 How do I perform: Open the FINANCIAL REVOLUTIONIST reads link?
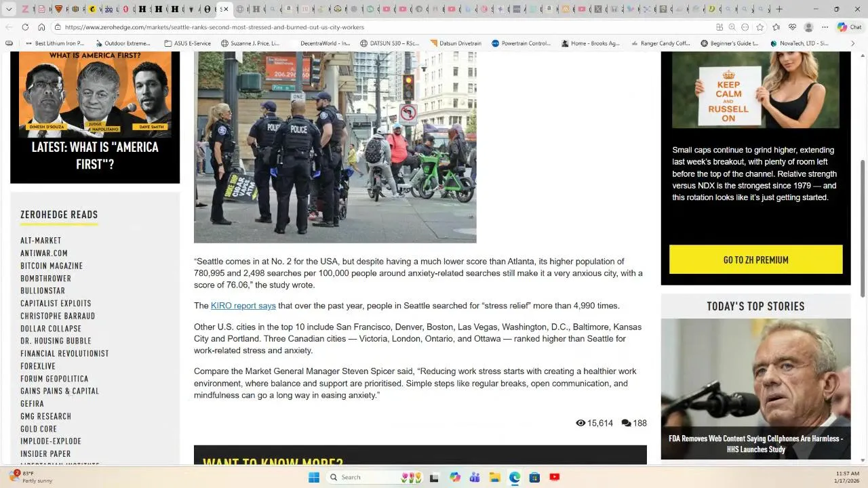tap(64, 354)
